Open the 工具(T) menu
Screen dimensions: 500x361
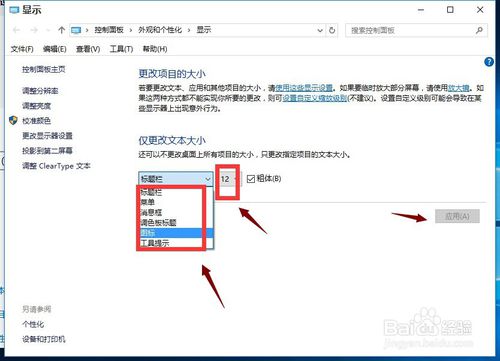[121, 49]
